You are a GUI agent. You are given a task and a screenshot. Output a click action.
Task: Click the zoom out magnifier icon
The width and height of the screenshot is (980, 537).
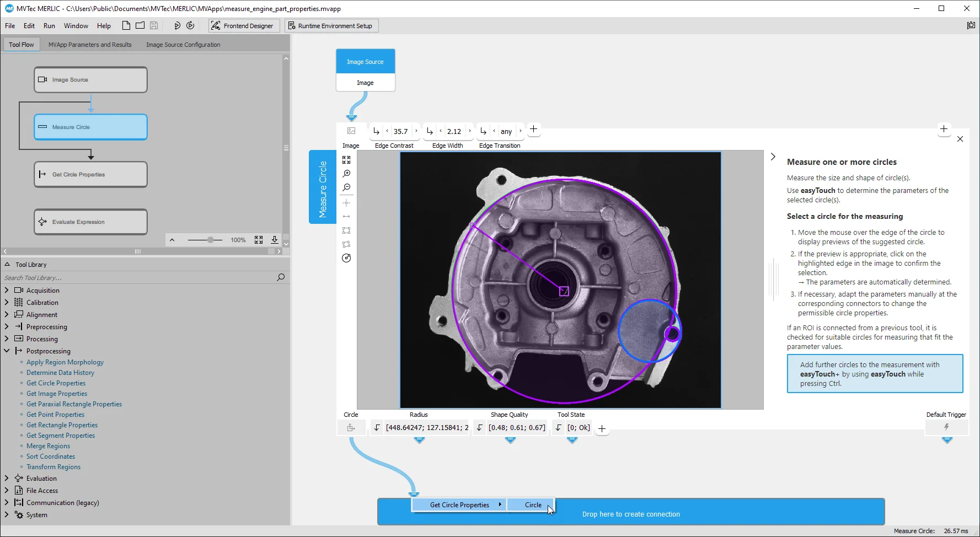pyautogui.click(x=346, y=187)
